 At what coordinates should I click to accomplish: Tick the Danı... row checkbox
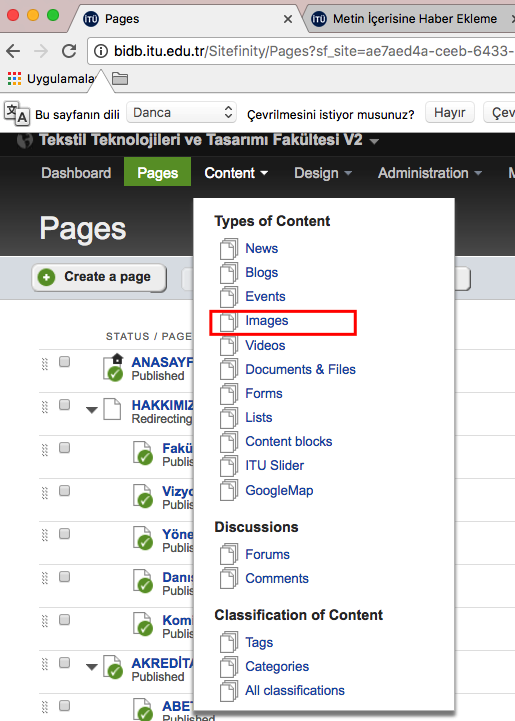pyautogui.click(x=64, y=577)
